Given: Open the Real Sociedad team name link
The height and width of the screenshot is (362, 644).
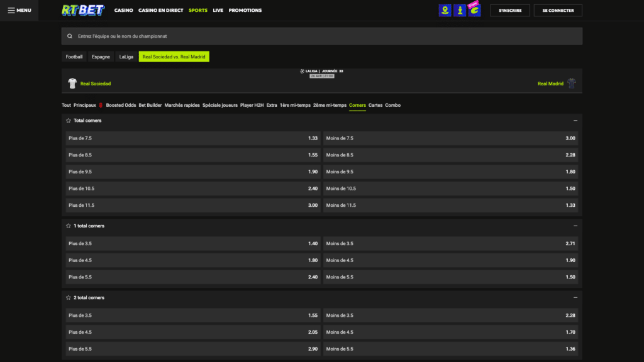Looking at the screenshot, I should coord(96,84).
